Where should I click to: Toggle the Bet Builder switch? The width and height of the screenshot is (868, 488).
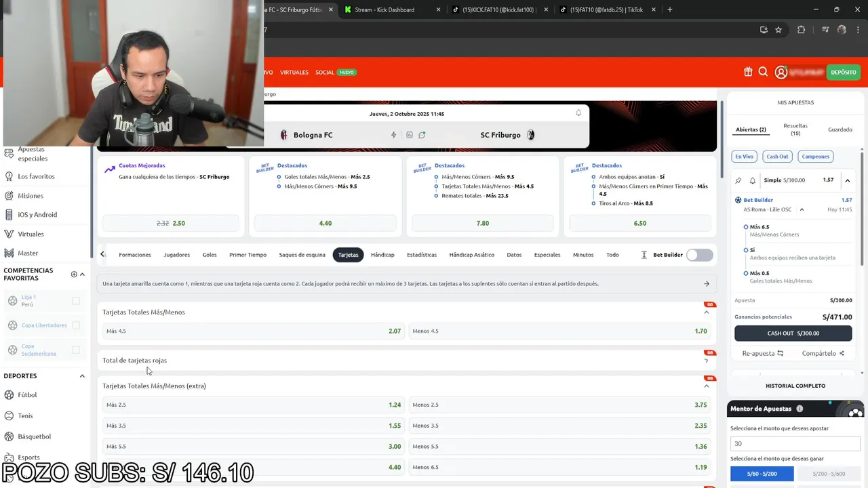point(699,255)
